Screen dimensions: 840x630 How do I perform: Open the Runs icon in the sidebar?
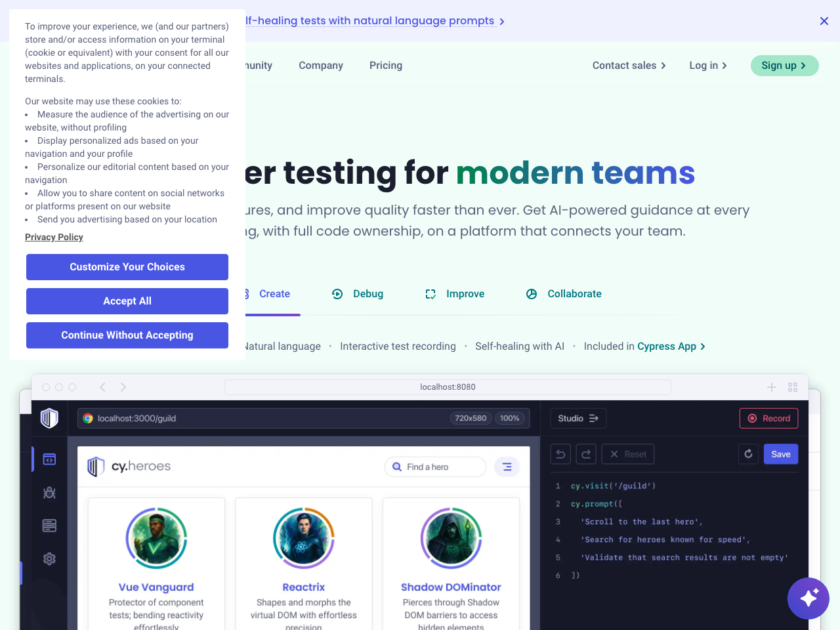click(49, 525)
